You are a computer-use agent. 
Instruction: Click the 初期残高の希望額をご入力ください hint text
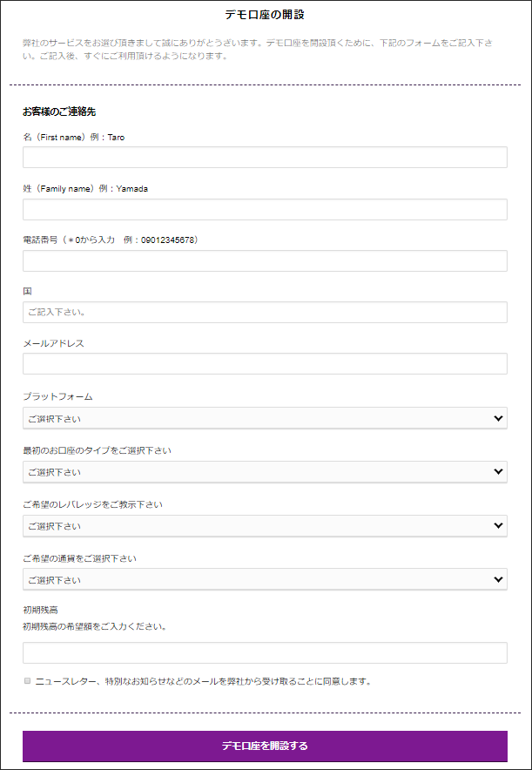point(94,627)
